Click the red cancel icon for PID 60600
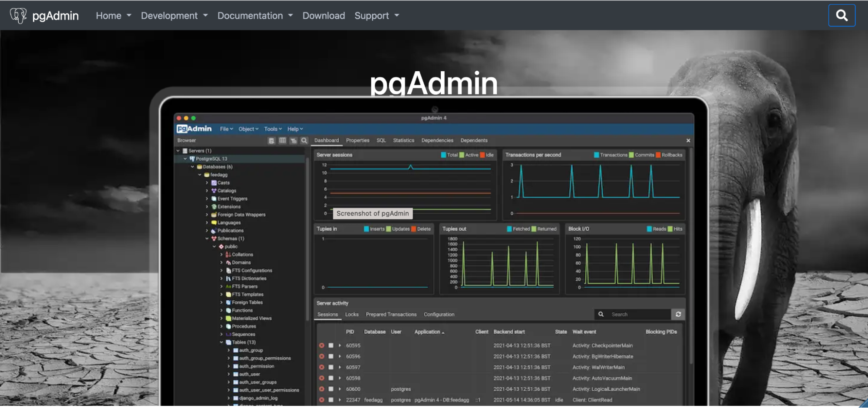This screenshot has width=868, height=408. (x=321, y=389)
